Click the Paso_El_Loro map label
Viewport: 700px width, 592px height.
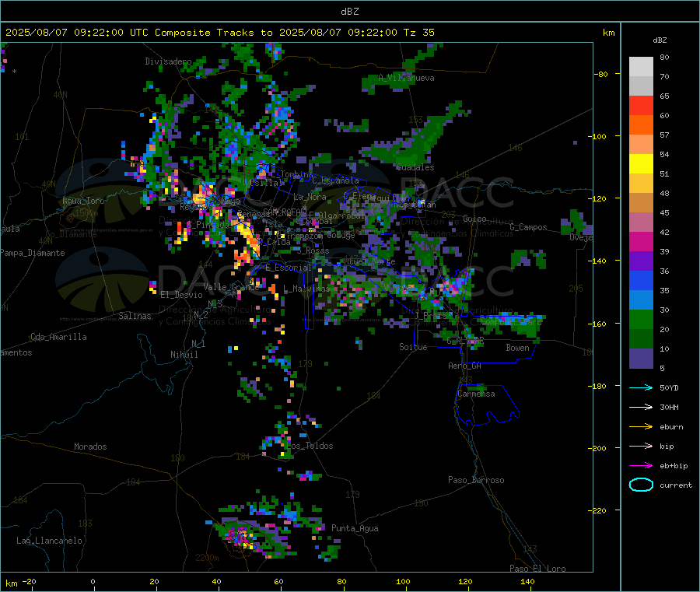click(x=537, y=569)
